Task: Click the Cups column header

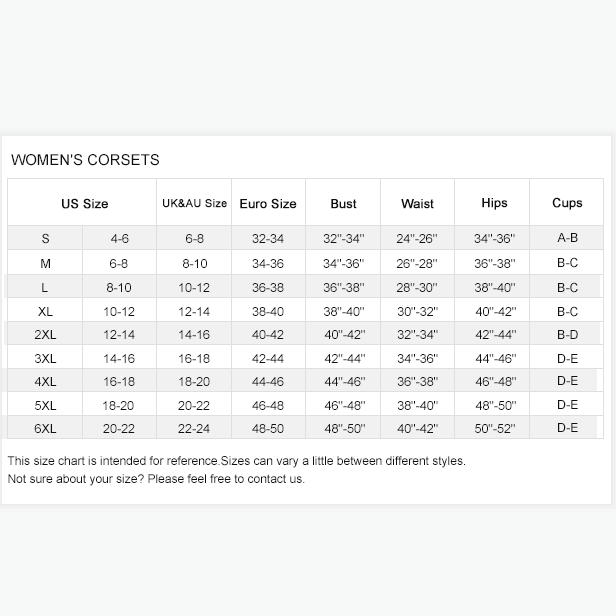Action: coord(567,203)
